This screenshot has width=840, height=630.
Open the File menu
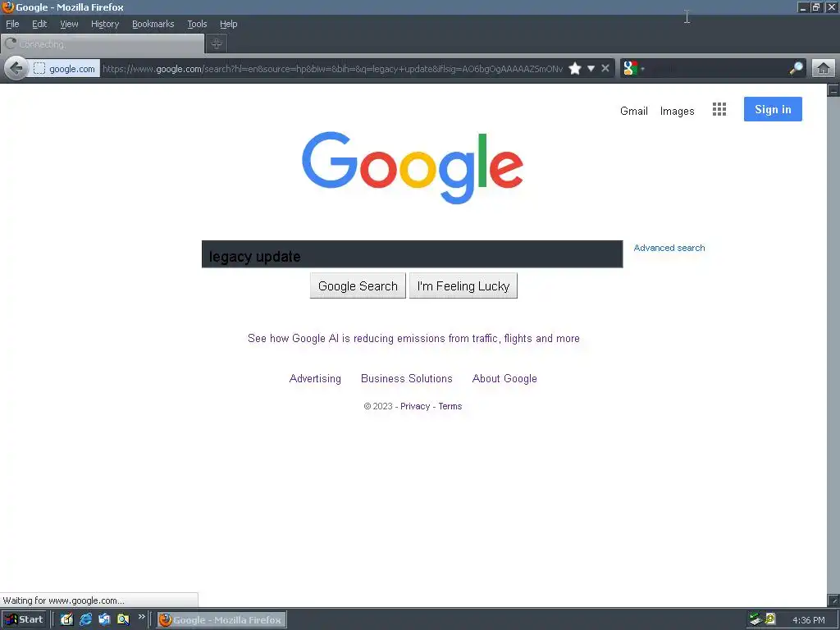pos(12,24)
